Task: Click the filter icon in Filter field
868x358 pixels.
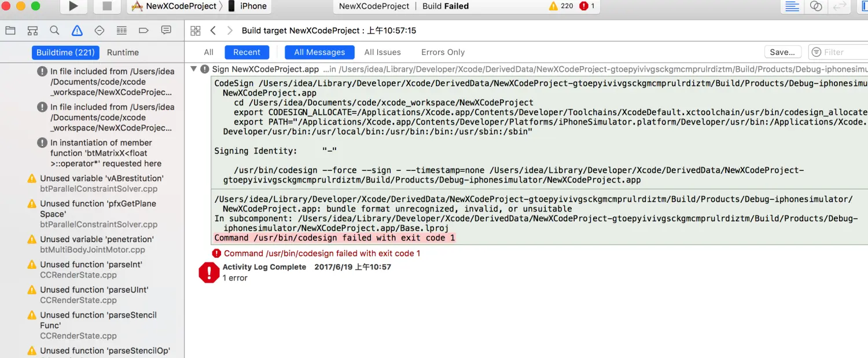Action: pyautogui.click(x=816, y=52)
